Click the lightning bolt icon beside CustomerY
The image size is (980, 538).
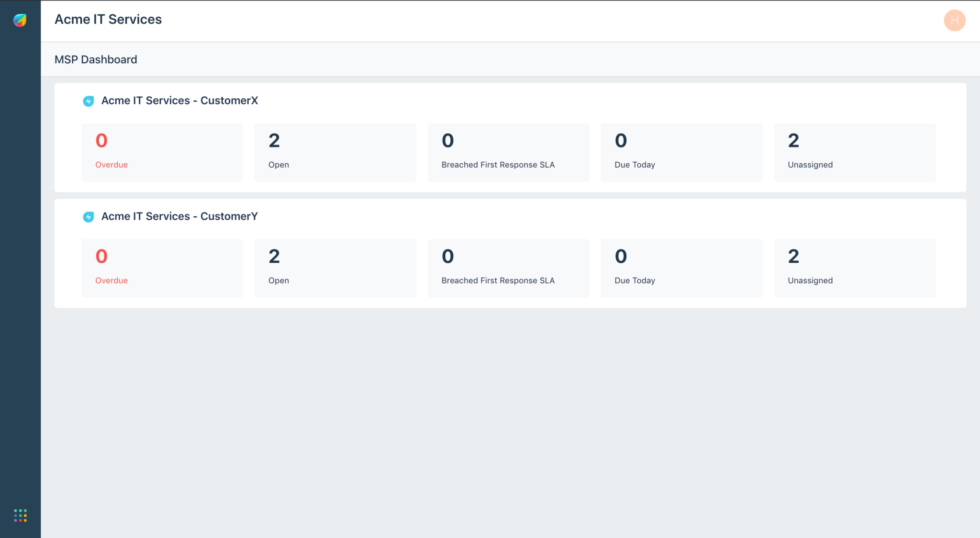89,217
